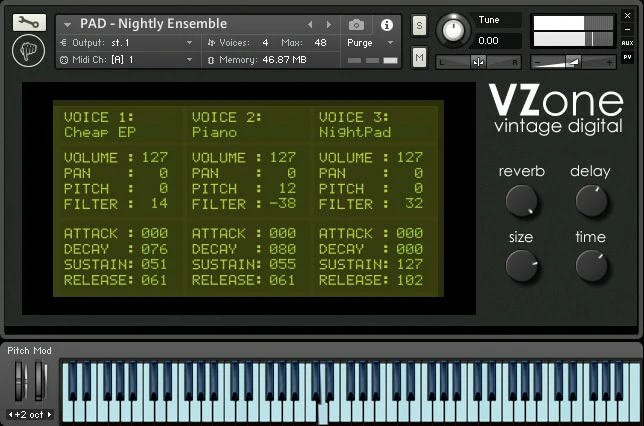
Task: Minimize the instrument with the minus button
Action: click(627, 30)
